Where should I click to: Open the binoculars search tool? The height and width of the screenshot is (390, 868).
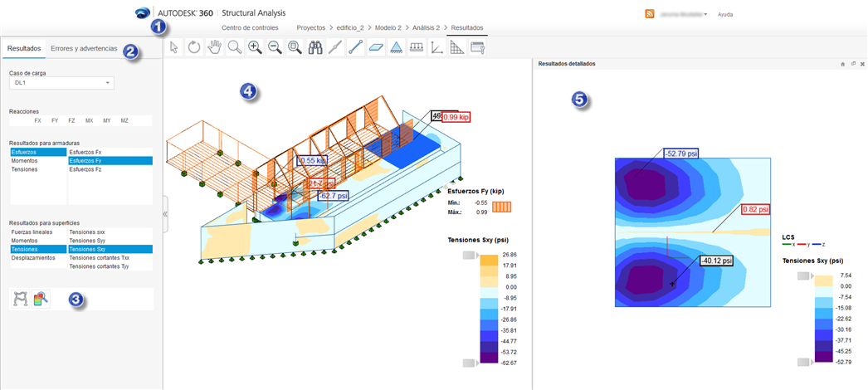315,48
